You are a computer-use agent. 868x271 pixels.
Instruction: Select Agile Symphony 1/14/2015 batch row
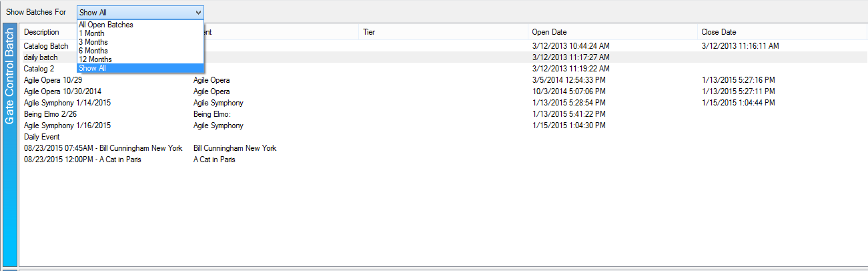click(x=67, y=103)
